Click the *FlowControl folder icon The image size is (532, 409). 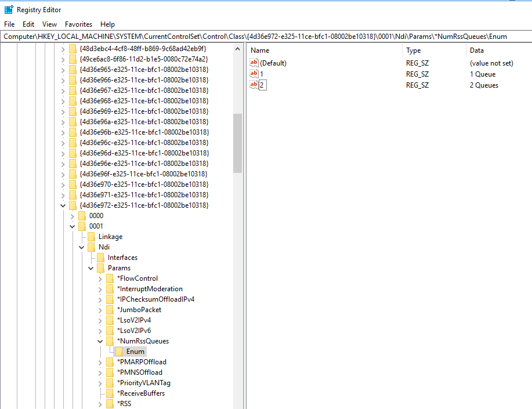110,278
